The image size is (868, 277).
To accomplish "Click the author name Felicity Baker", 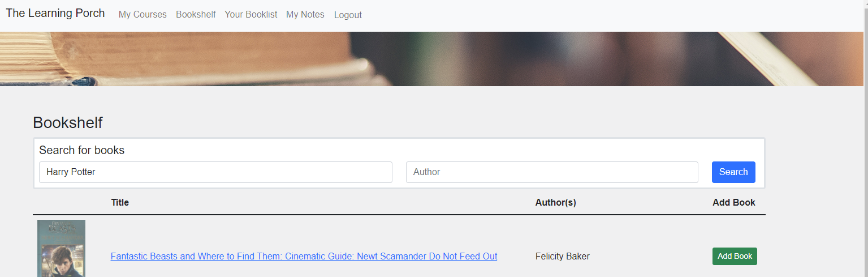I will [562, 257].
